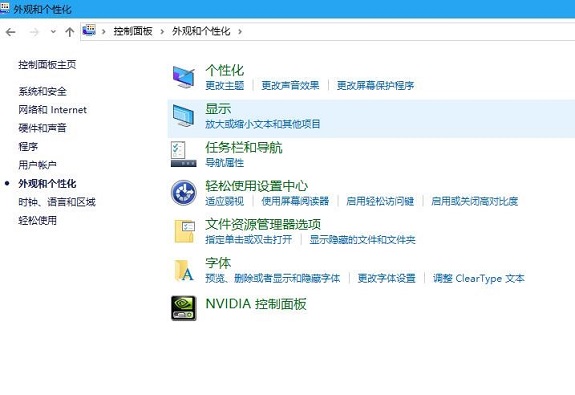Screen dimensions: 575x395
Task: Expand the recent locations dropdown arrow
Action: 53,32
